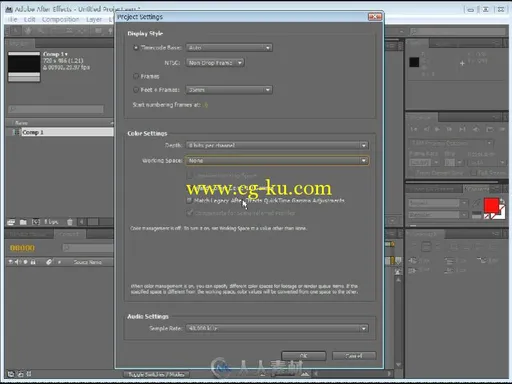Click Search Help field at top right
The height and width of the screenshot is (384, 512).
458,31
